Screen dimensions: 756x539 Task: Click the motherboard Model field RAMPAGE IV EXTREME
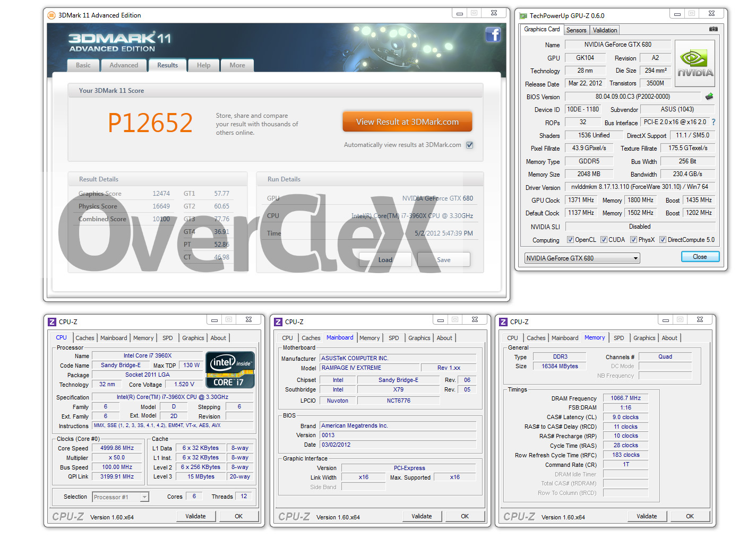[368, 368]
